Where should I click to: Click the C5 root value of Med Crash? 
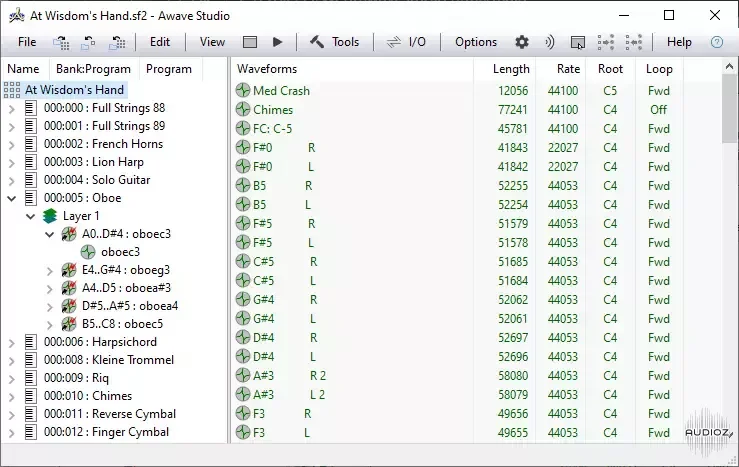(610, 90)
